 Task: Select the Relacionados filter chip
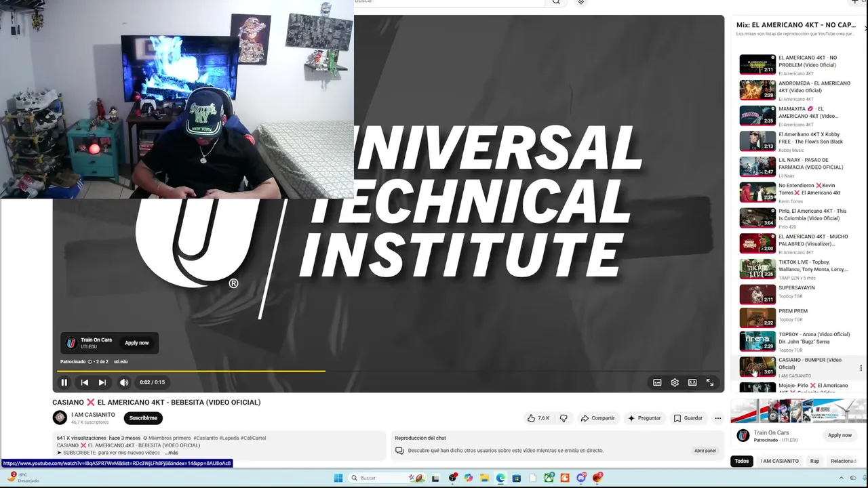(844, 461)
